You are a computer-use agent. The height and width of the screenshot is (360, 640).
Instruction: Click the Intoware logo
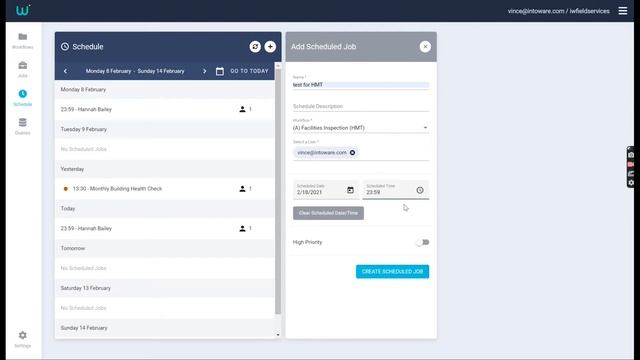click(23, 10)
